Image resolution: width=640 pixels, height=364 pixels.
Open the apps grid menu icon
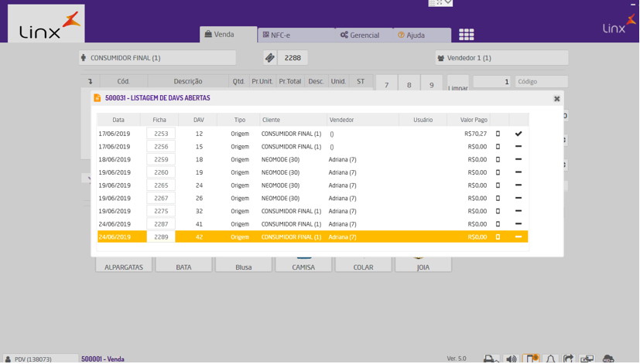pos(466,35)
